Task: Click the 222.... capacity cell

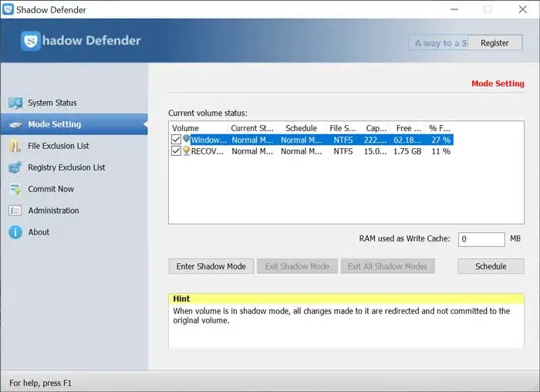Action: point(376,140)
